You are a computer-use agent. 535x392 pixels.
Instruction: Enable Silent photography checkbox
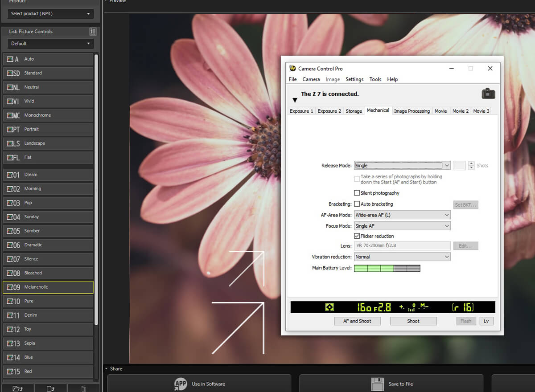click(357, 193)
